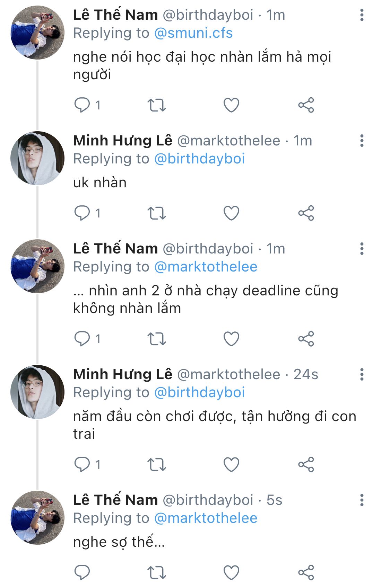Image resolution: width=390 pixels, height=588 pixels.
Task: Like the "uk nhàn" tweet
Action: [231, 213]
